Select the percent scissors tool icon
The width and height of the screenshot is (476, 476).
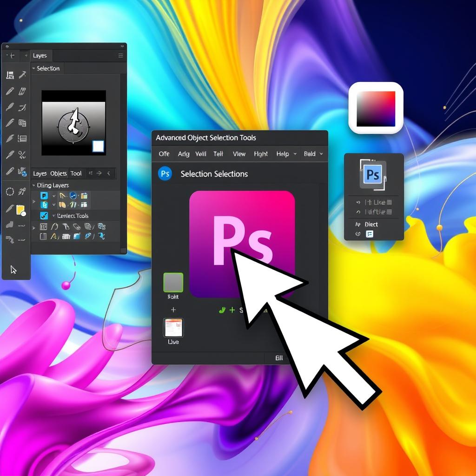[x=22, y=155]
